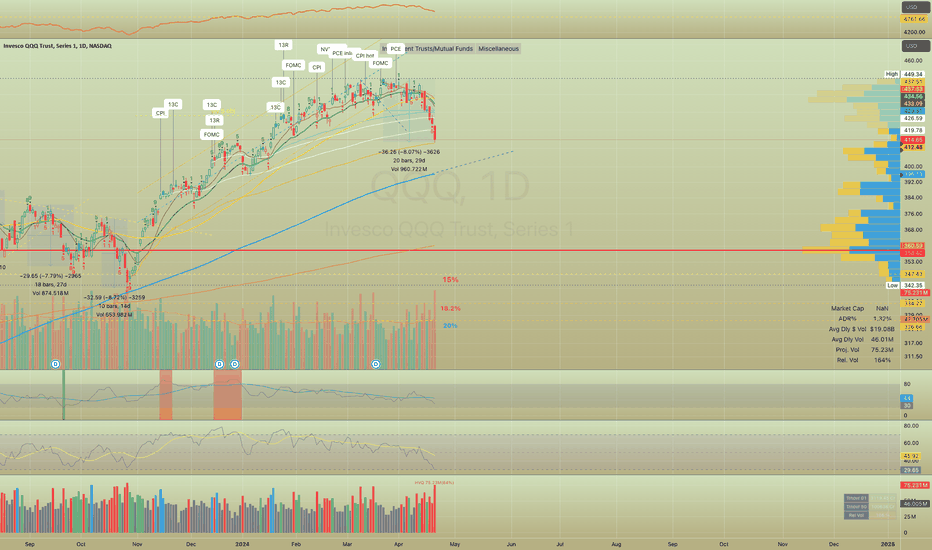Click the dividend marker below March
This screenshot has width=932, height=550.
coord(376,364)
